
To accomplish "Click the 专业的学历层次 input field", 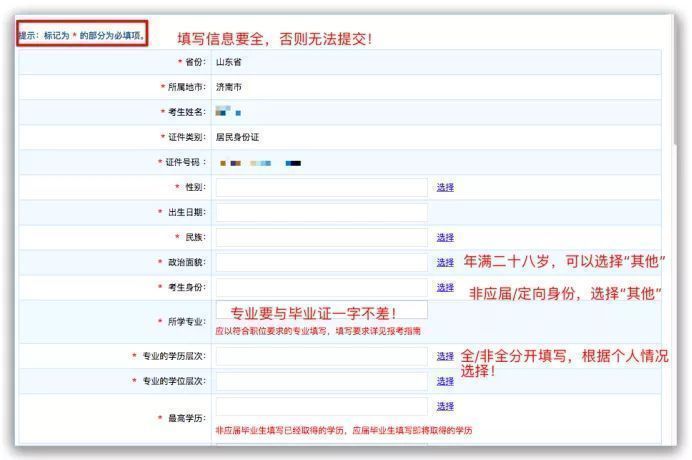I will click(321, 356).
